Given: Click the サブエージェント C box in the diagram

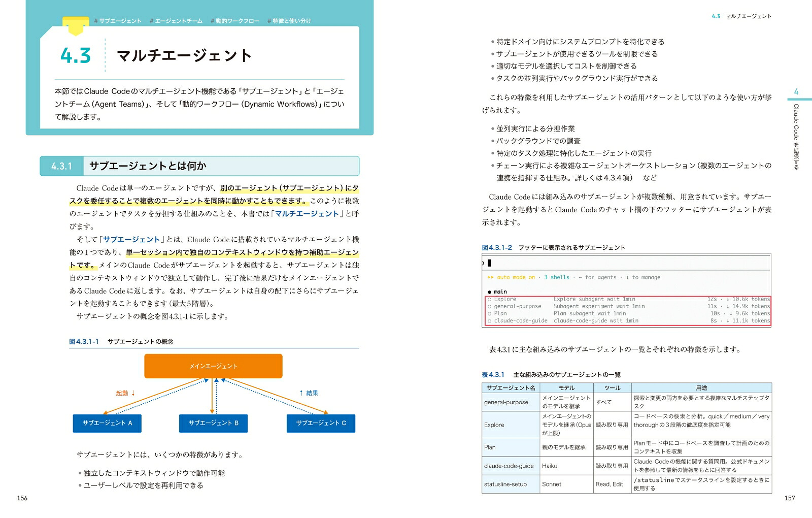Looking at the screenshot, I should (x=321, y=423).
